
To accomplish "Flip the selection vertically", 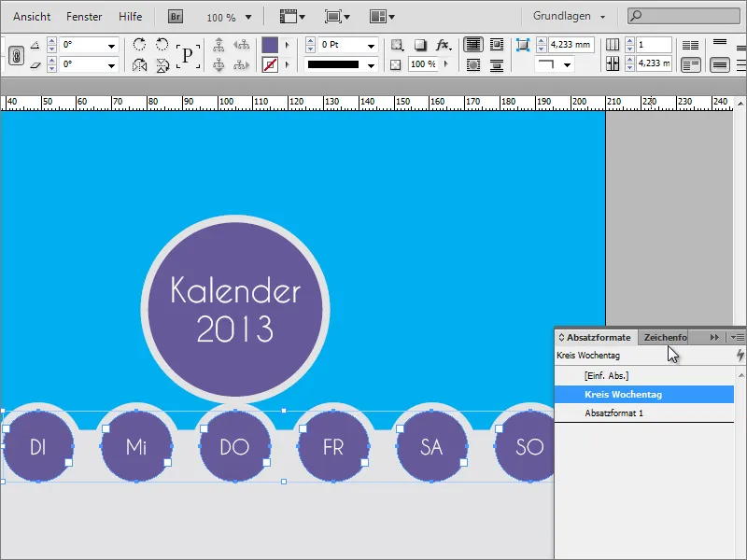I will point(162,65).
